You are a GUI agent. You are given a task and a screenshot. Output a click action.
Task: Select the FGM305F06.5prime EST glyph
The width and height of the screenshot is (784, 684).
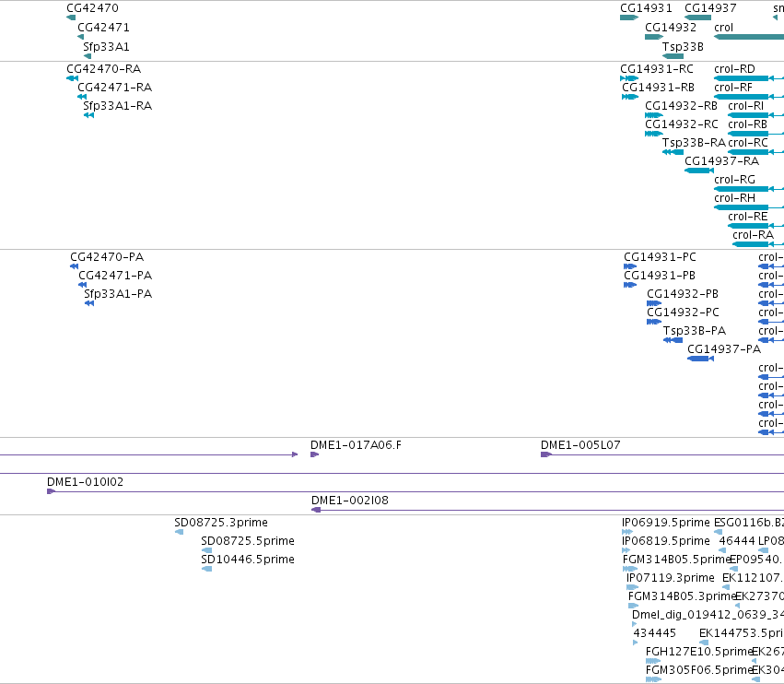tap(653, 679)
